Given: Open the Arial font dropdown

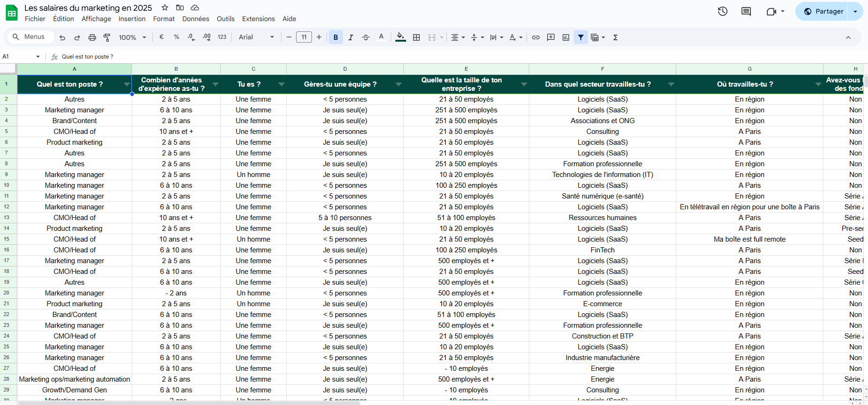Looking at the screenshot, I should 256,37.
